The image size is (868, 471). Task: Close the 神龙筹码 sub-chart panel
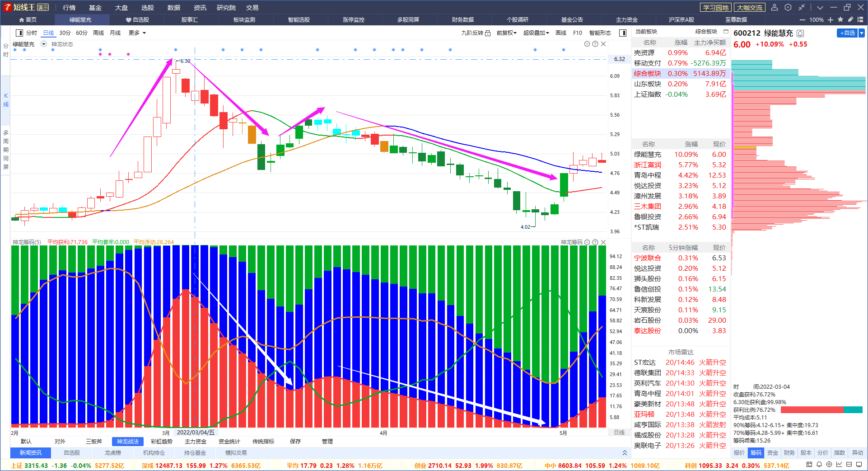click(603, 242)
